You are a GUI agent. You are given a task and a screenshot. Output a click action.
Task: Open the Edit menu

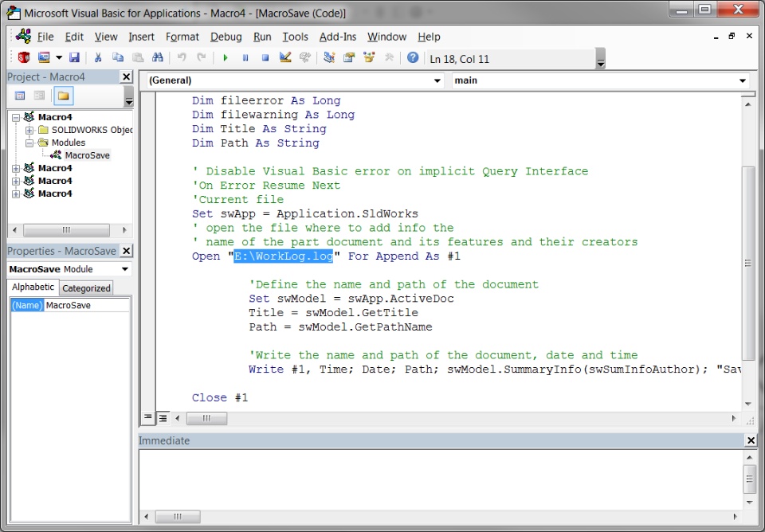(x=74, y=37)
